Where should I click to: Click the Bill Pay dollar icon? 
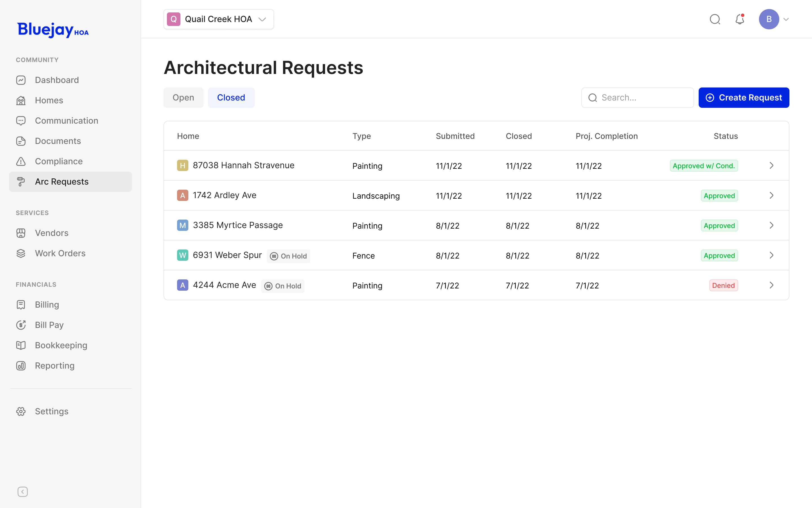point(21,325)
